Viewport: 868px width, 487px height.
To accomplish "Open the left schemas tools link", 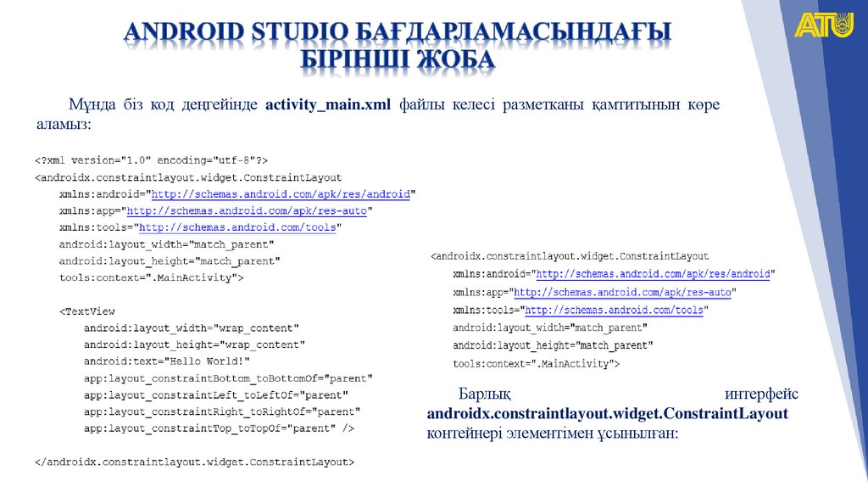I will pyautogui.click(x=237, y=227).
